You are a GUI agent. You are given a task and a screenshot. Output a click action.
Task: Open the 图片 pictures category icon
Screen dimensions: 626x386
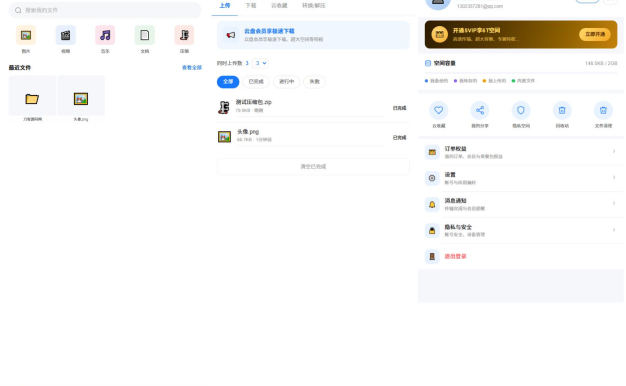[26, 35]
